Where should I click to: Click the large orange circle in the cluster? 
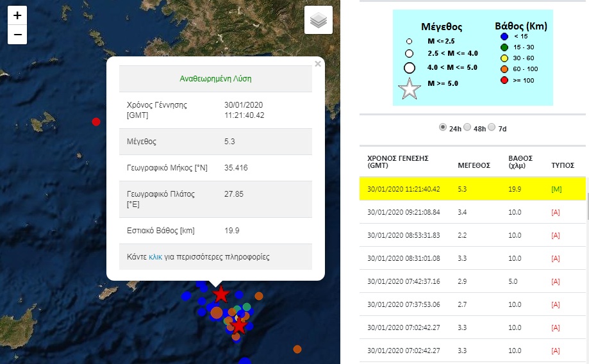coord(217,313)
